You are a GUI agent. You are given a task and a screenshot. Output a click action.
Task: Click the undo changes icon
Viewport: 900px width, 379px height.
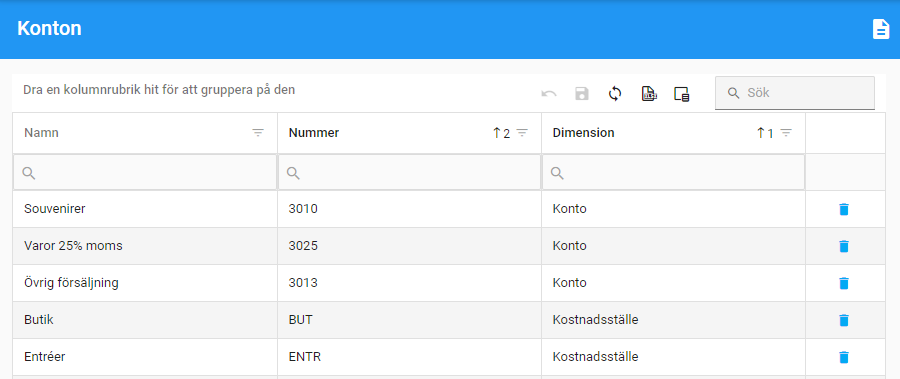549,94
